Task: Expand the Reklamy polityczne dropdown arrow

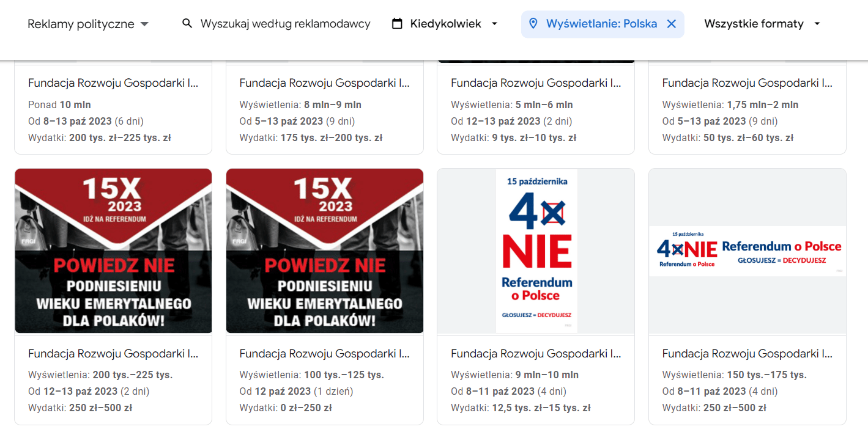Action: 144,24
